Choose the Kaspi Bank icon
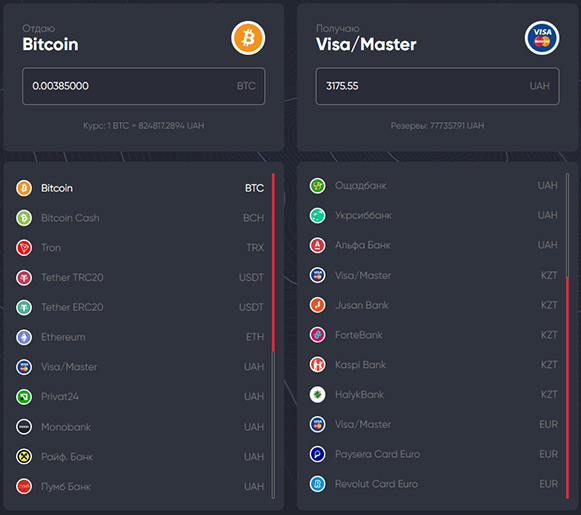 click(x=318, y=365)
